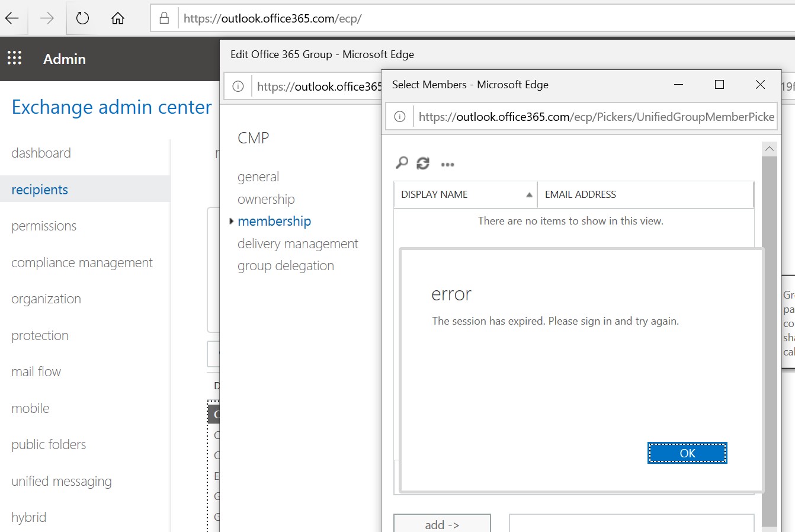Screen dimensions: 795x532
Task: Click the Admin title in header
Action: pos(65,59)
